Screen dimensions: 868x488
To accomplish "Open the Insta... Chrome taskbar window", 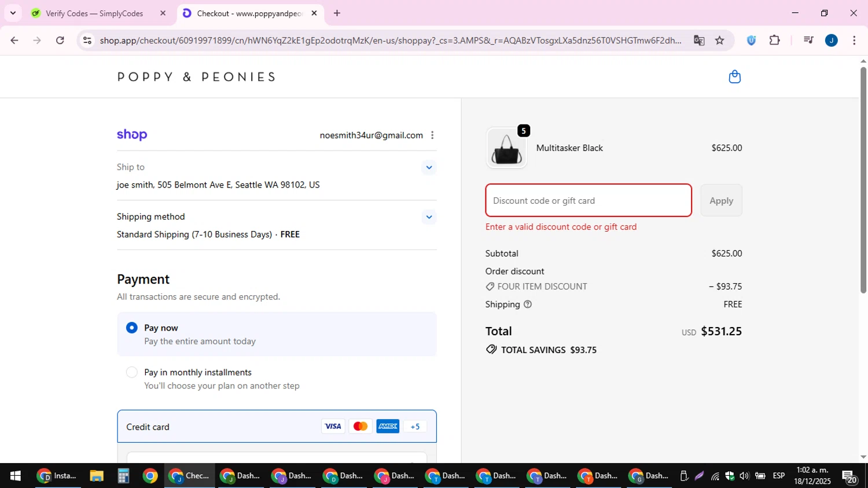I will point(57,476).
